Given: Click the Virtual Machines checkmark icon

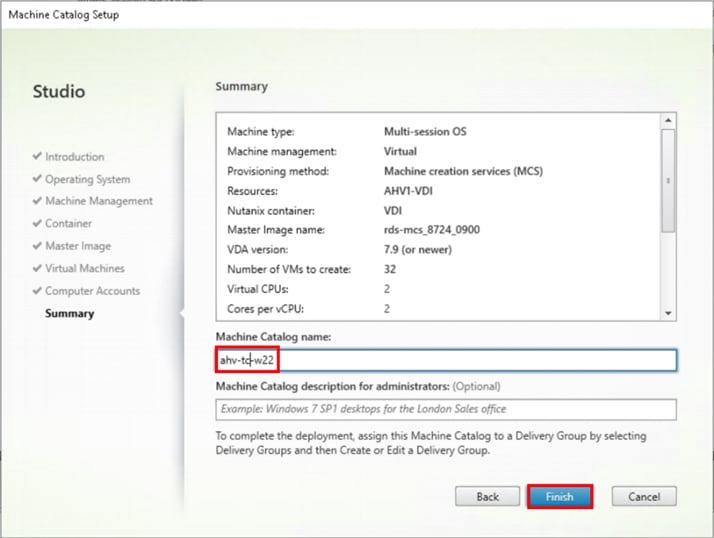Looking at the screenshot, I should 37,268.
